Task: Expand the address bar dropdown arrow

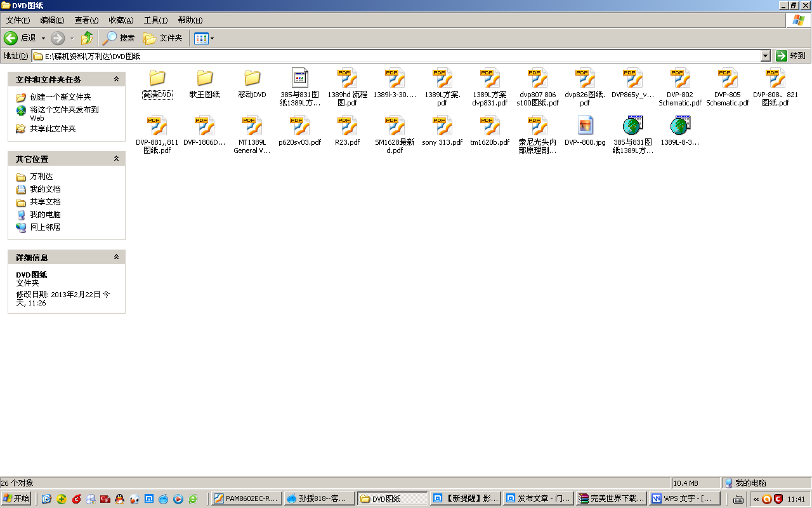Action: [x=765, y=56]
